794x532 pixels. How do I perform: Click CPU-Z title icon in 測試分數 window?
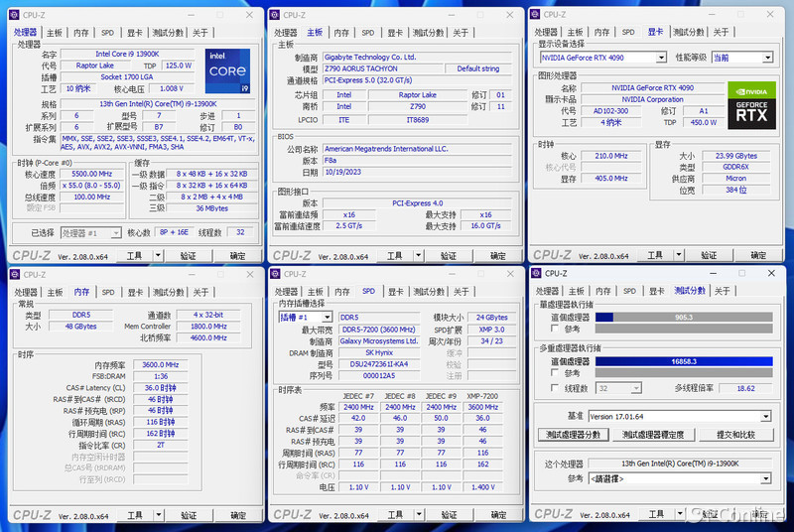(x=536, y=273)
